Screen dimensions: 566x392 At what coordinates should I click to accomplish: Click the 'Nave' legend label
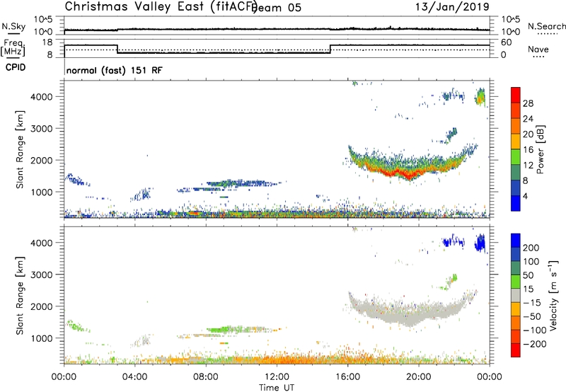(x=538, y=49)
